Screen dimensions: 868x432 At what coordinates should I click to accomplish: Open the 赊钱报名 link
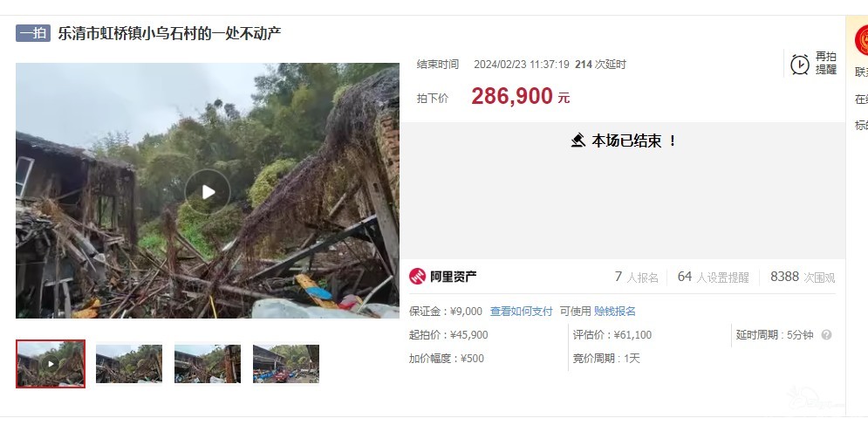[x=614, y=312]
